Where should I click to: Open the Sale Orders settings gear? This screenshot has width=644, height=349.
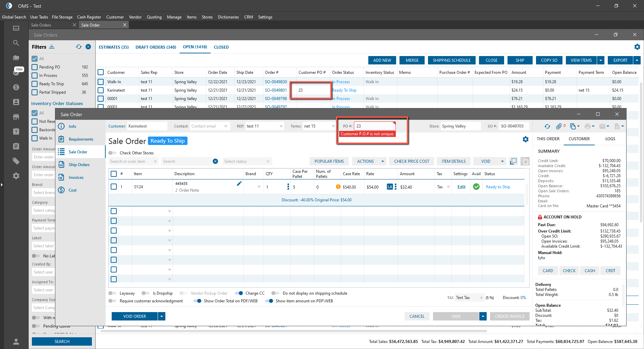637,47
